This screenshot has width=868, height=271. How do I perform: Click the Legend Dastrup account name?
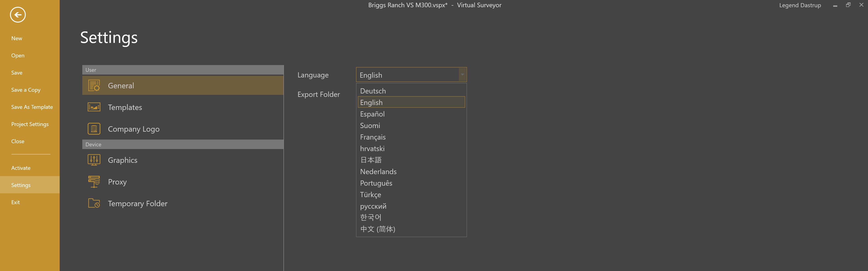click(800, 5)
